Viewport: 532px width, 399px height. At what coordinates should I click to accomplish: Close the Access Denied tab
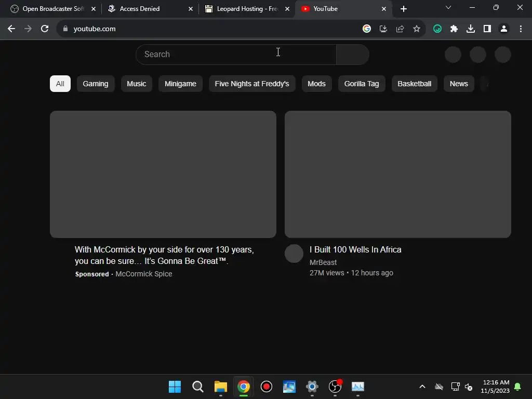(190, 9)
